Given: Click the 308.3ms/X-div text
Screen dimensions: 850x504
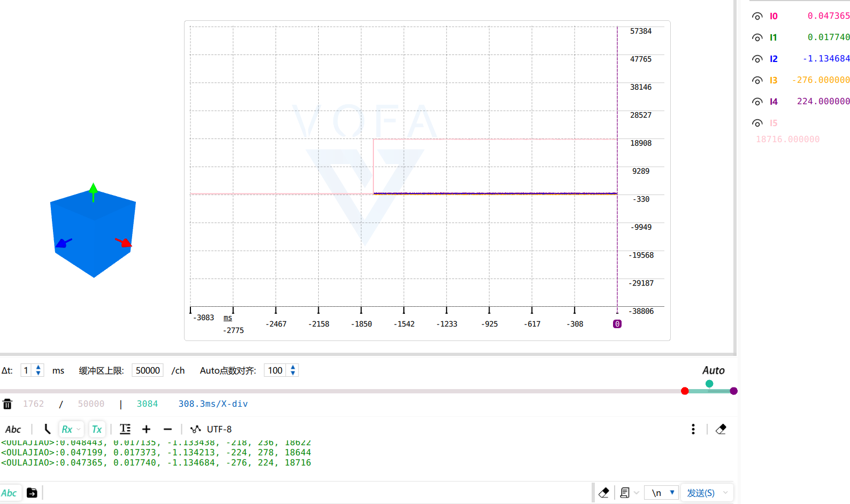Looking at the screenshot, I should coord(213,404).
